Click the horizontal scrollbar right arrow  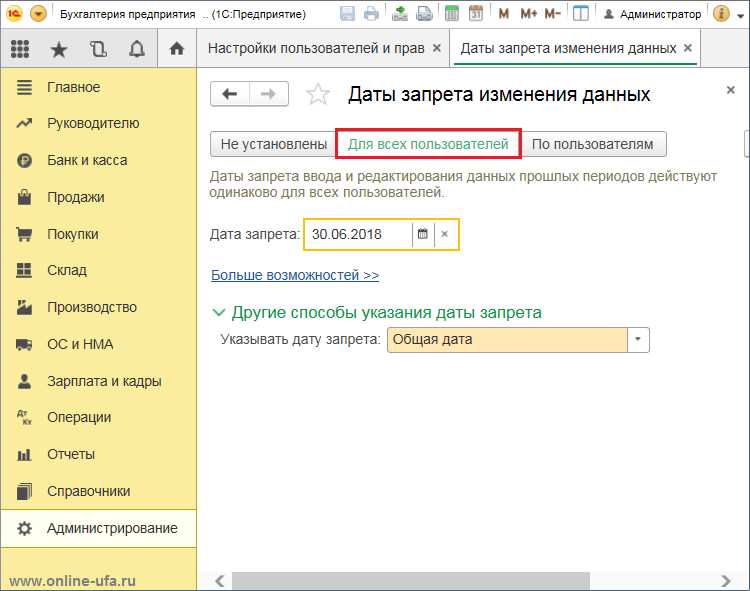click(726, 581)
